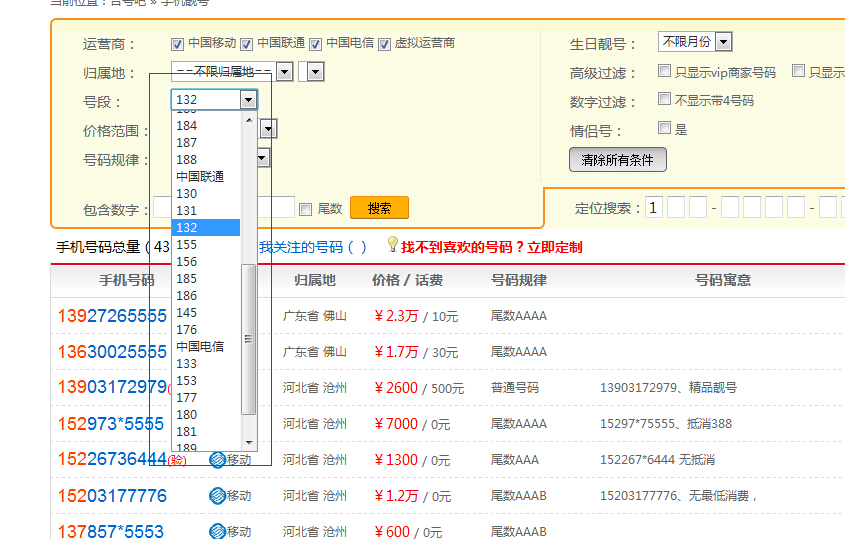Choose 177 from the 号段 list

click(x=206, y=397)
